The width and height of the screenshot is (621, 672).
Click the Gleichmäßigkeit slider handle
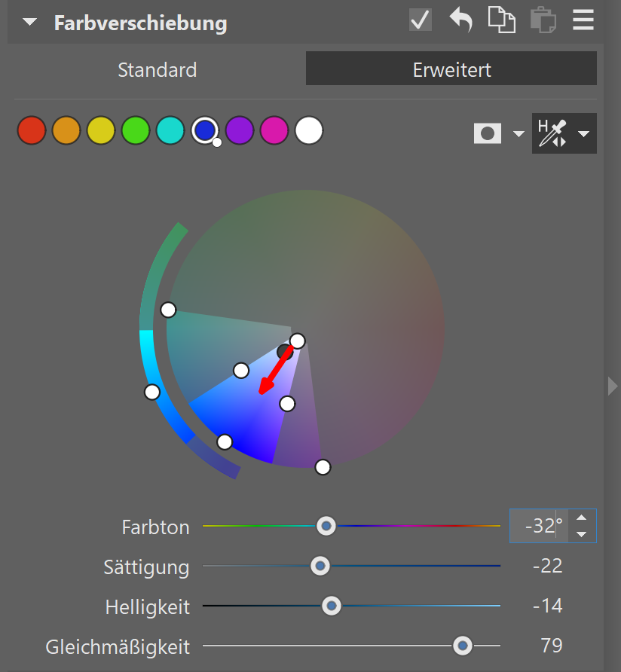(462, 646)
